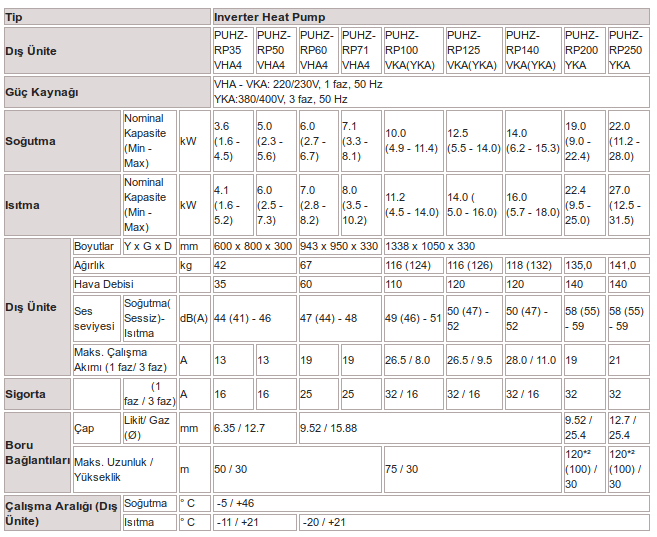Screen dimensions: 657x537
Task: Click the 'Maks. Uzunluk / Yükseklik' label
Action: point(125,469)
